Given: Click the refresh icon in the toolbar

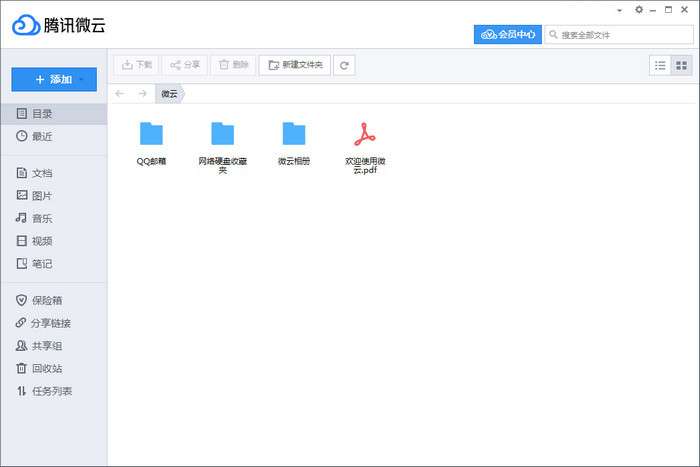Looking at the screenshot, I should (344, 65).
